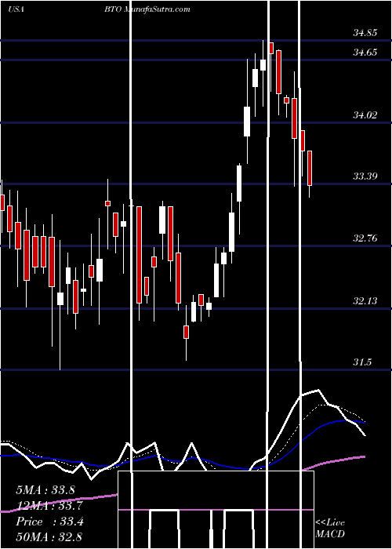392x549 pixels.
Task: Click the 33.39 price axis label
Action: click(365, 176)
